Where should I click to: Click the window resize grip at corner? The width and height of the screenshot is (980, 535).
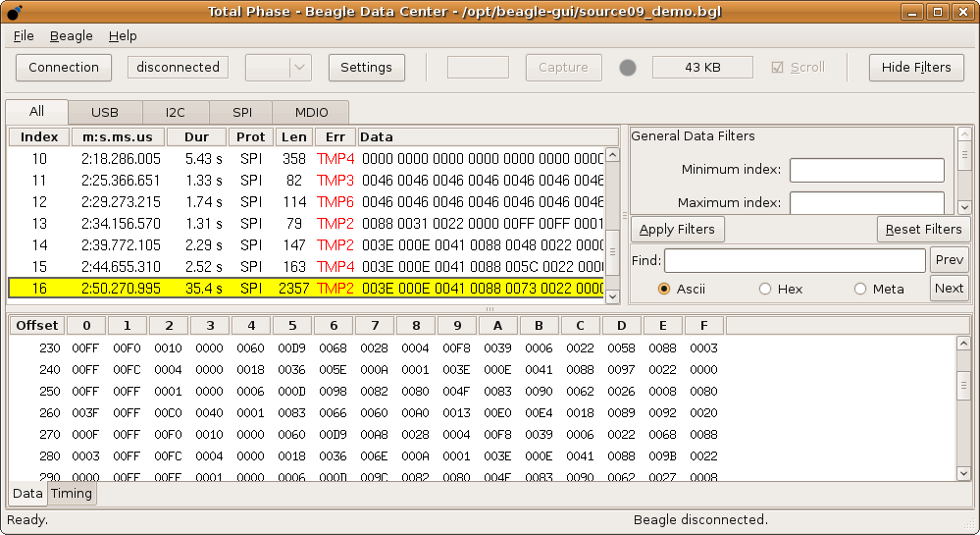(970, 525)
